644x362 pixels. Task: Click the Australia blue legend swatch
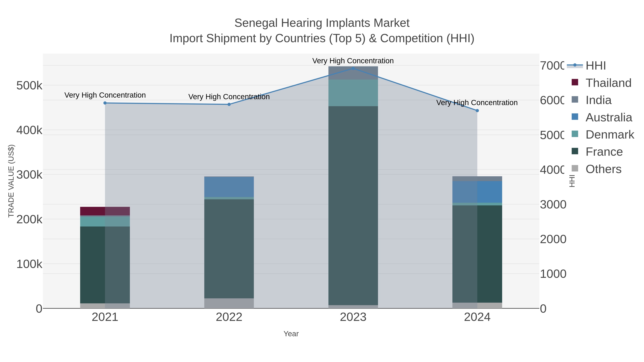575,117
